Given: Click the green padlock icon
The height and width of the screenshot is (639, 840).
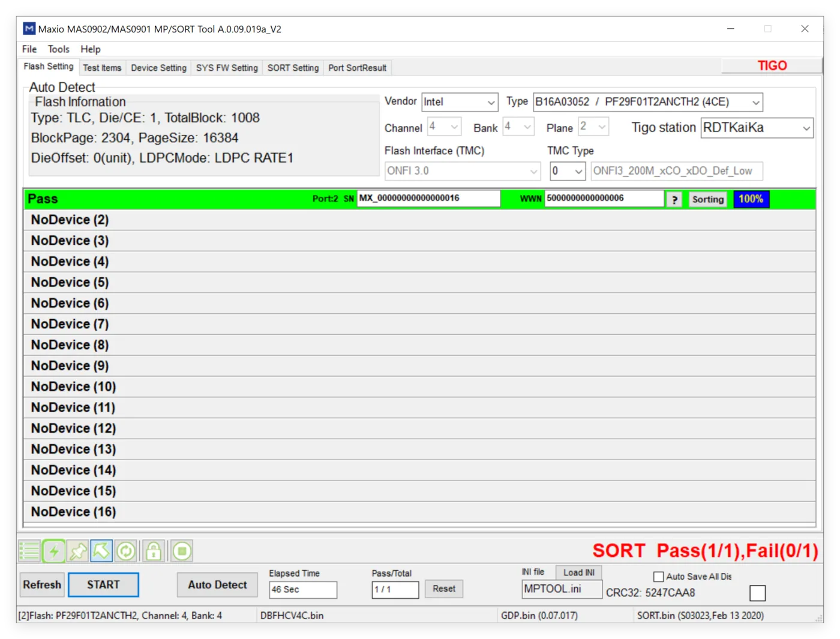Looking at the screenshot, I should coord(154,551).
